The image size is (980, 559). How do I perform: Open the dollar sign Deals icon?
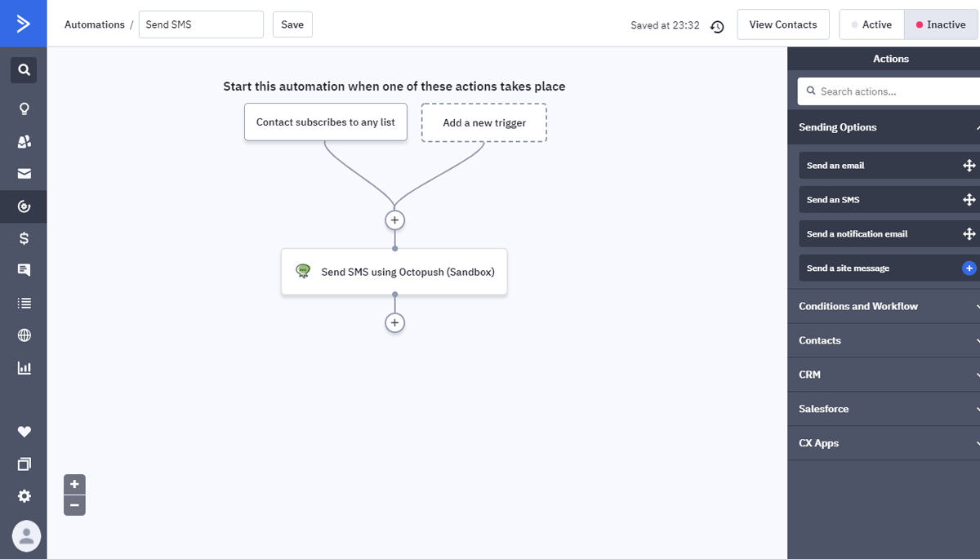click(x=24, y=238)
